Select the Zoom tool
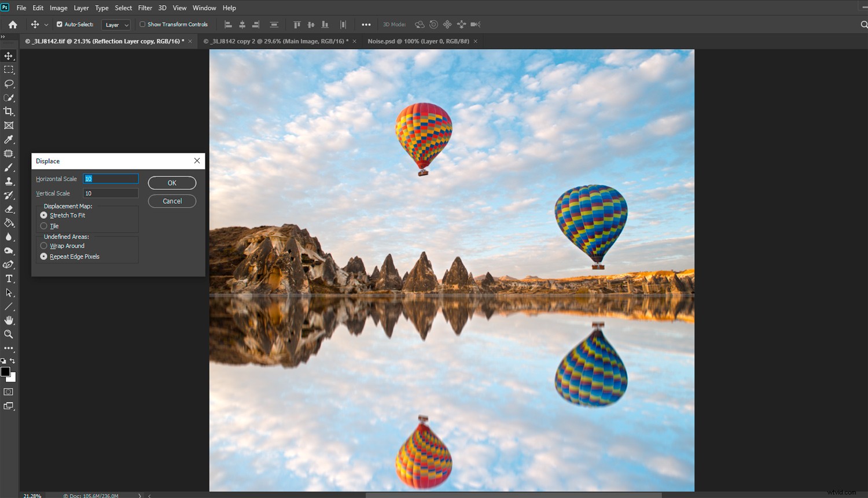This screenshot has height=498, width=868. tap(9, 334)
